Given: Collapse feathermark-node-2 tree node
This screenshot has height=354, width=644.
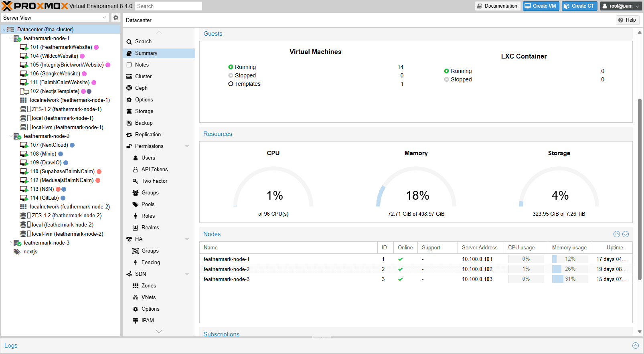Looking at the screenshot, I should pos(11,136).
